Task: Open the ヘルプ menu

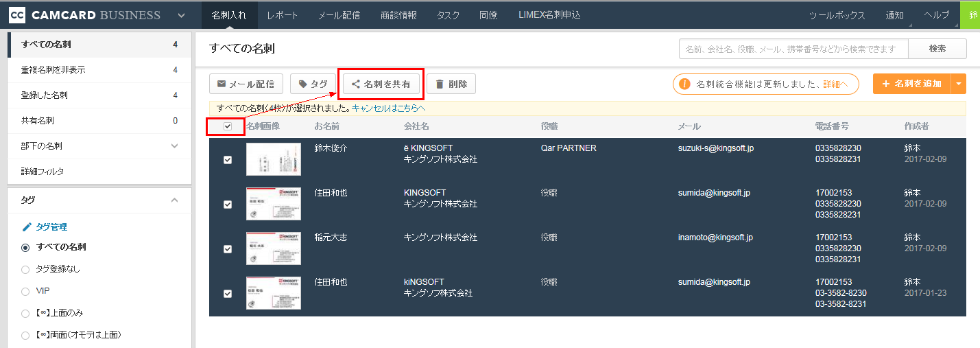Action: [x=937, y=15]
